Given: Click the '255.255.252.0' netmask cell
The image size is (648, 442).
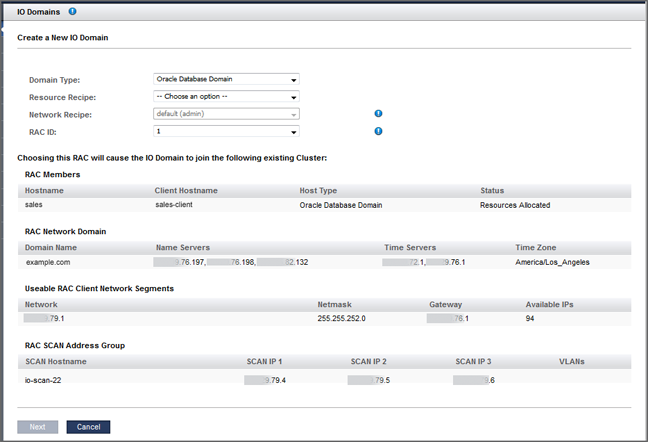Looking at the screenshot, I should point(341,319).
